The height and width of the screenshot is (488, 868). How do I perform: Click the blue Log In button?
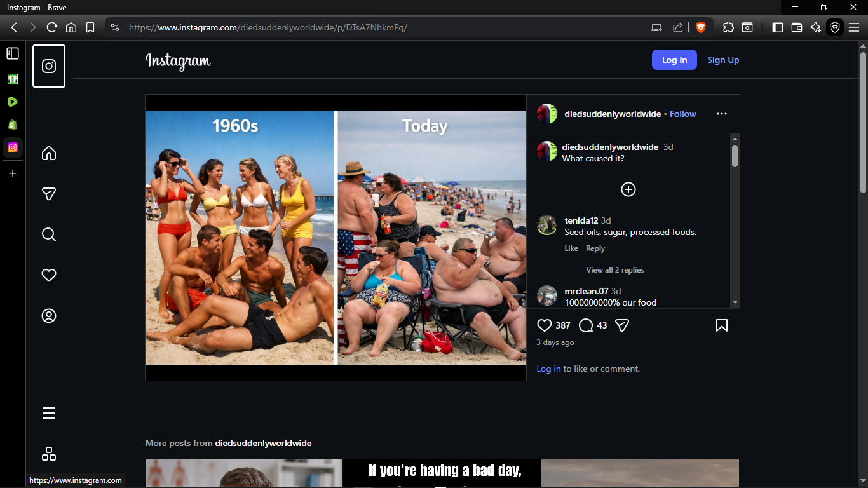674,60
